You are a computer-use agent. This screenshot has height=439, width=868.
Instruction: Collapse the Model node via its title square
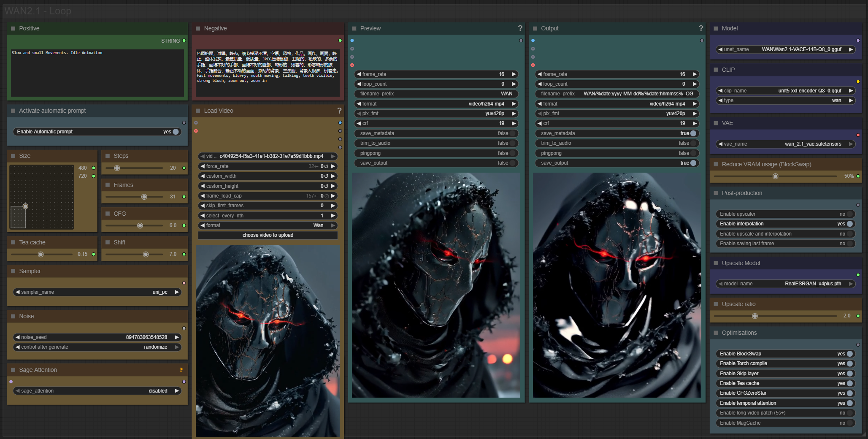point(716,28)
